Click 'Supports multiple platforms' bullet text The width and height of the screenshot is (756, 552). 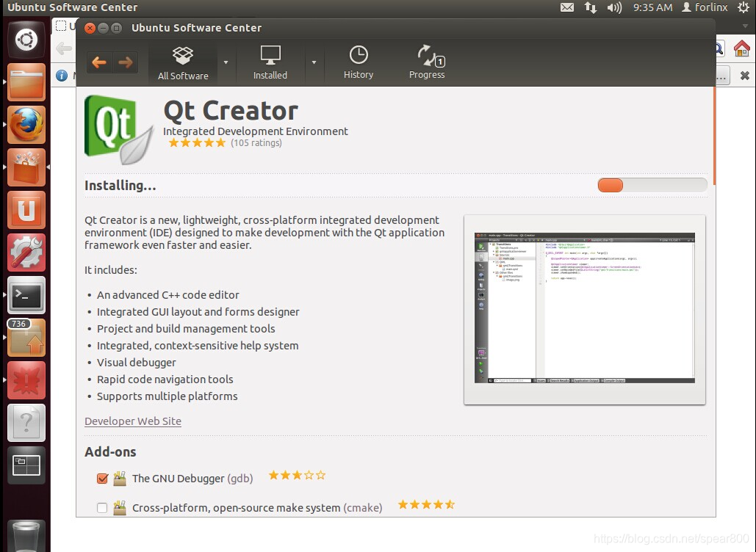[168, 396]
